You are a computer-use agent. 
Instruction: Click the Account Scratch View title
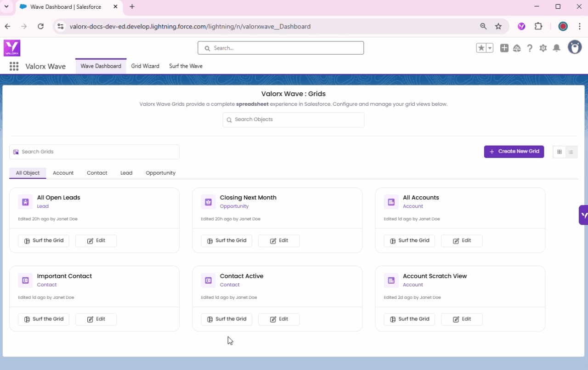point(435,276)
